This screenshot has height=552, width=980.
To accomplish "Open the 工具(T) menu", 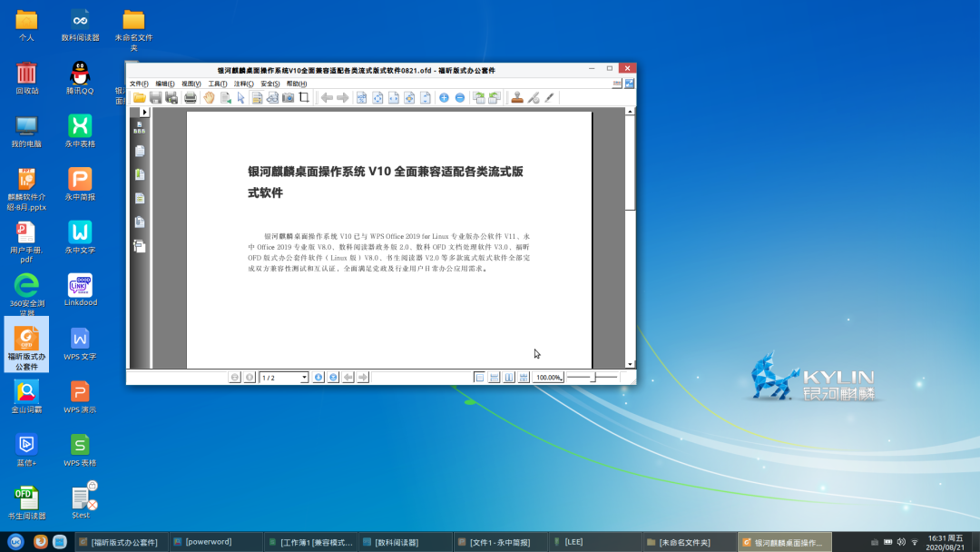I will 218,84.
